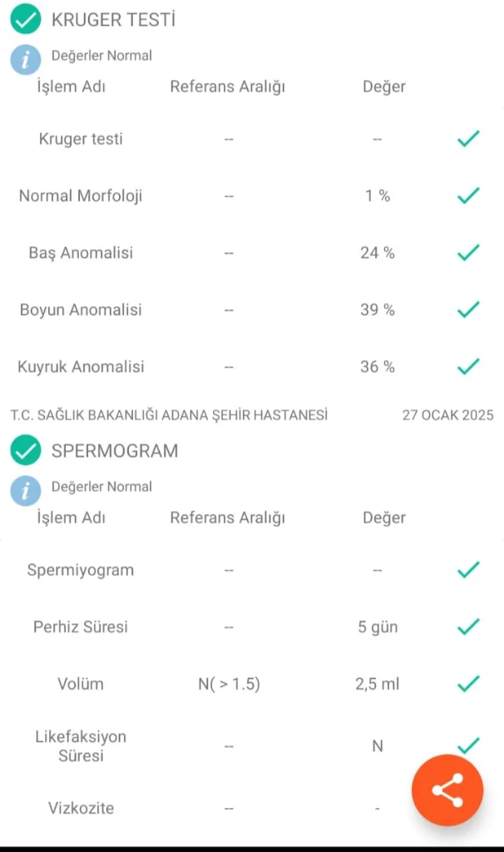Tap the Vizkozite row label

[81, 808]
